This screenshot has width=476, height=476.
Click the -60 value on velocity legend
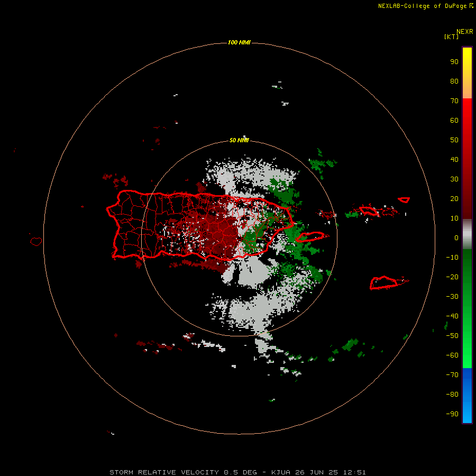point(452,355)
